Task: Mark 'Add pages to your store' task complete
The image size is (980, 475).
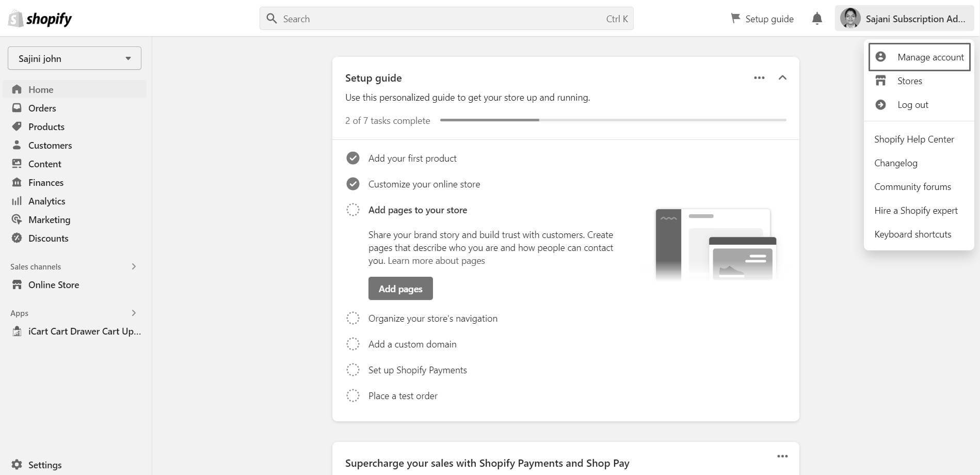Action: tap(352, 210)
